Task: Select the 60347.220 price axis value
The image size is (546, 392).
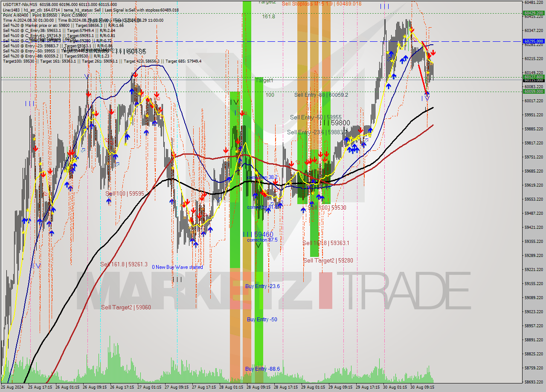Action: coord(534,30)
